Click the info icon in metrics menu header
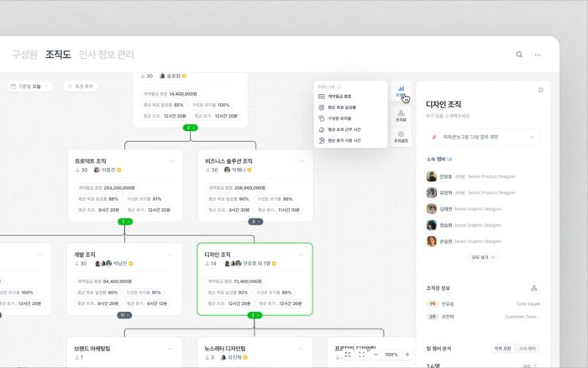The height and width of the screenshot is (368, 588). tap(339, 87)
